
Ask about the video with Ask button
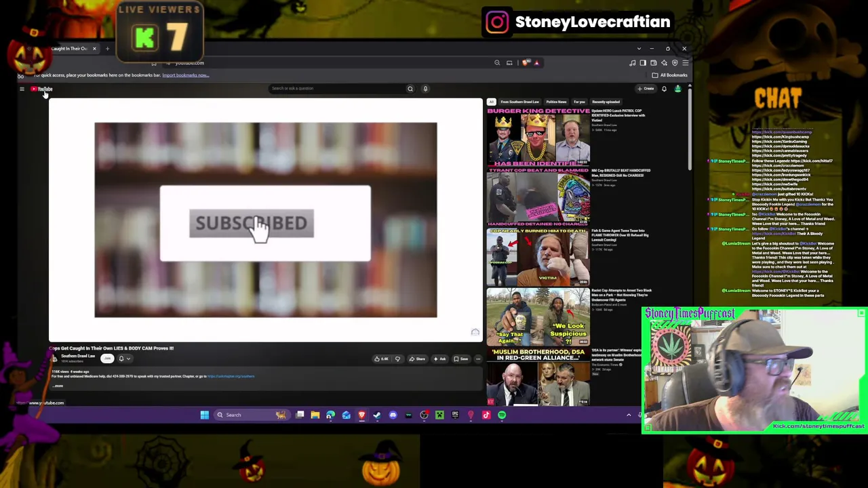click(x=440, y=359)
